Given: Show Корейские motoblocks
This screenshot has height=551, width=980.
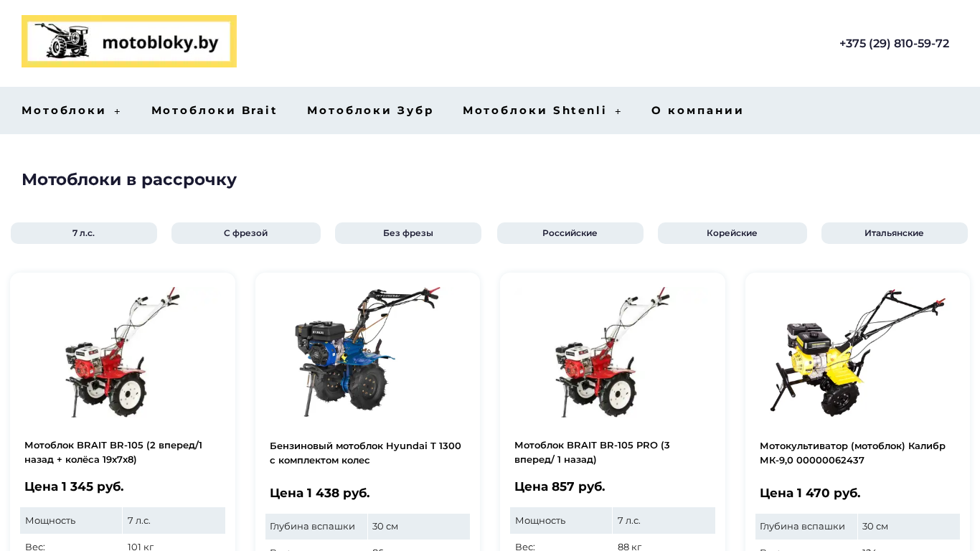Looking at the screenshot, I should click(x=732, y=233).
